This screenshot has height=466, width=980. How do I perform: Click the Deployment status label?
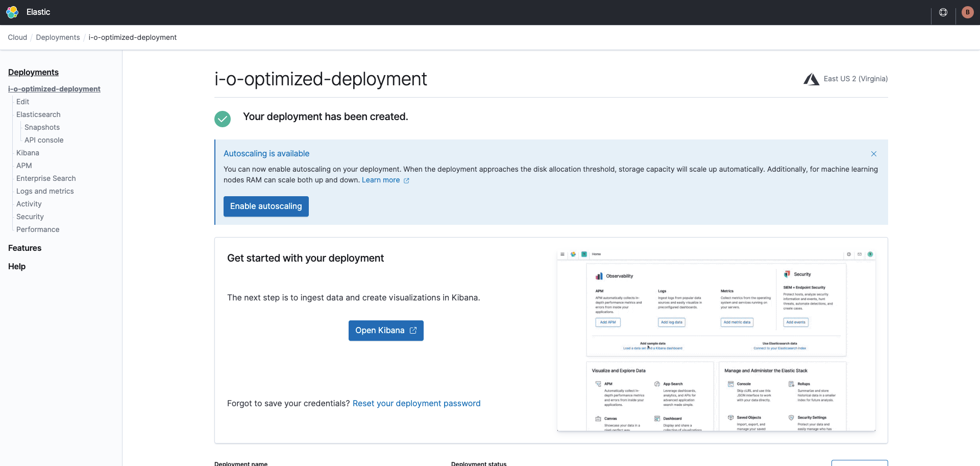click(x=479, y=463)
